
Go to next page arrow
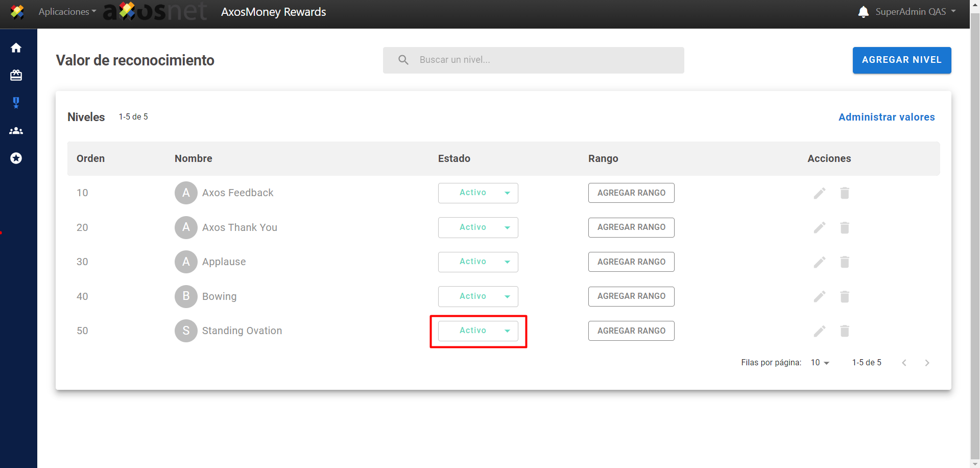click(927, 363)
